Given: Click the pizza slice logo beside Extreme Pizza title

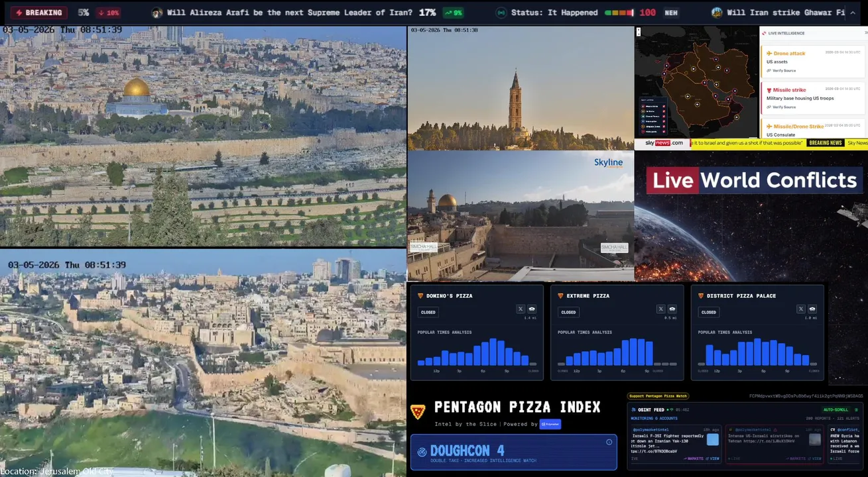Looking at the screenshot, I should click(x=560, y=295).
